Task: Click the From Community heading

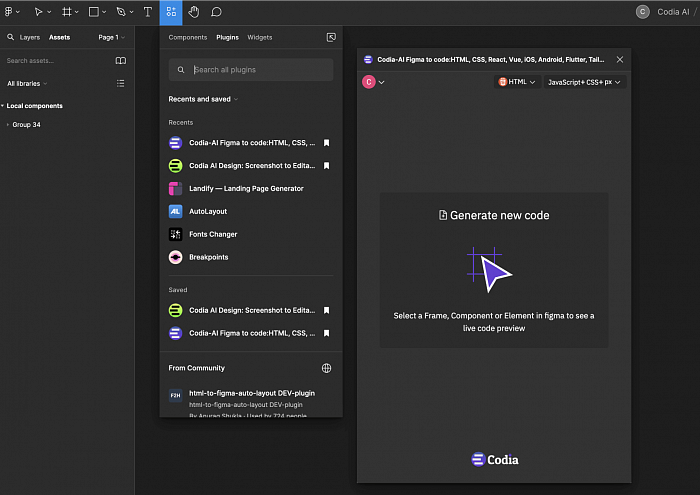Action: tap(196, 368)
